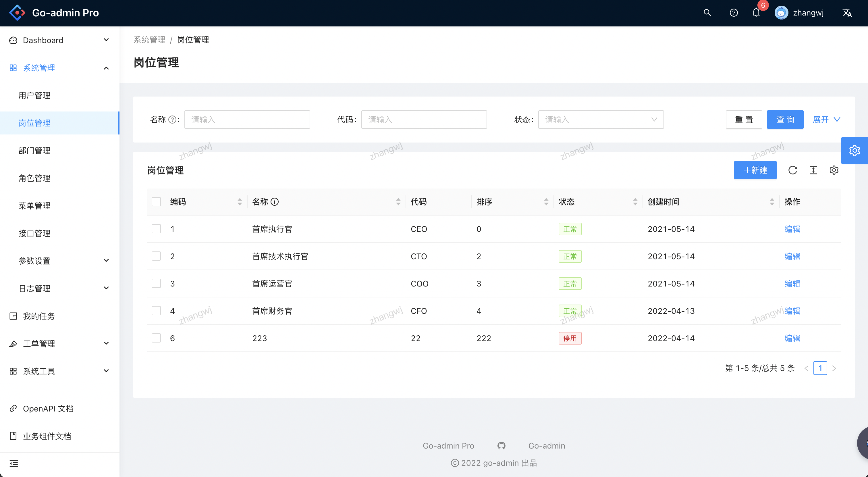Screen dimensions: 868x477
Task: Adjust table density via the density icon
Action: pyautogui.click(x=813, y=170)
